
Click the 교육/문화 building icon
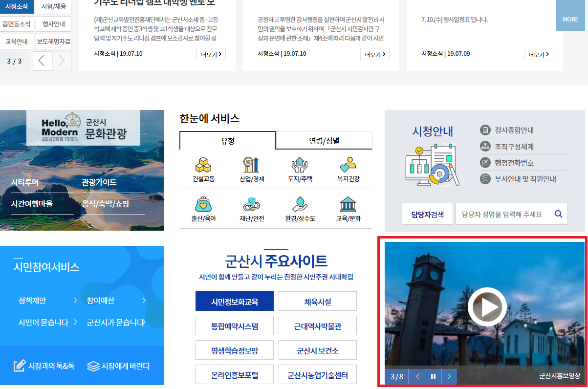(348, 204)
